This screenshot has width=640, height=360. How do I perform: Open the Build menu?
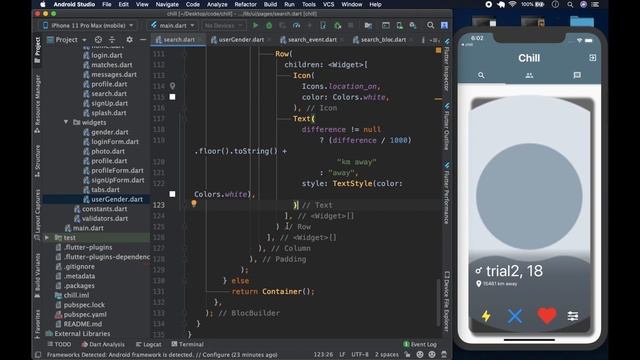[x=270, y=4]
